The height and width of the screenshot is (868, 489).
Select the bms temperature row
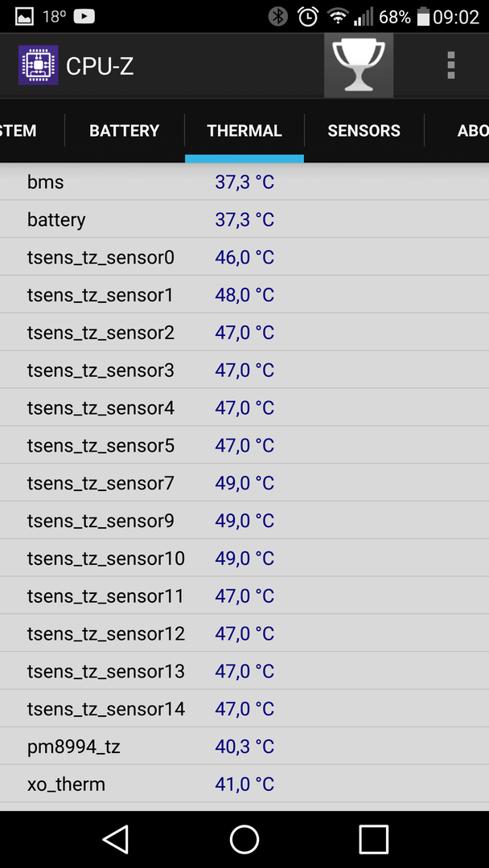244,182
